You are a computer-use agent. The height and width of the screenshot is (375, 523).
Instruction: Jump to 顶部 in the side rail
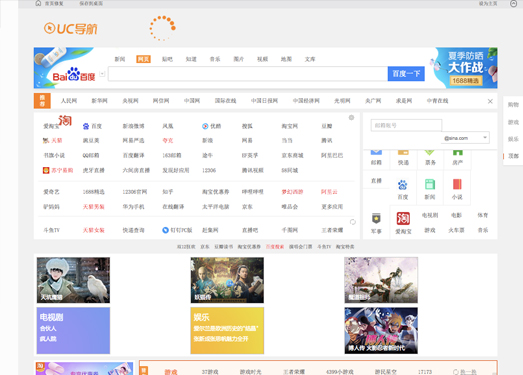(513, 156)
